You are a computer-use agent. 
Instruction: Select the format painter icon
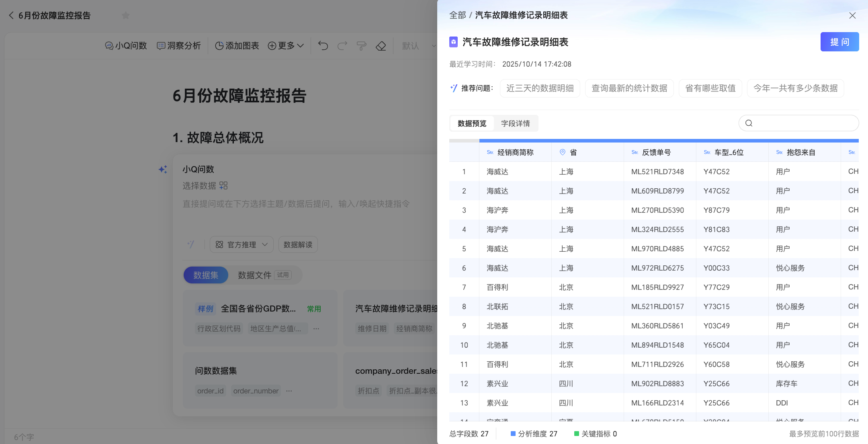[x=362, y=46]
